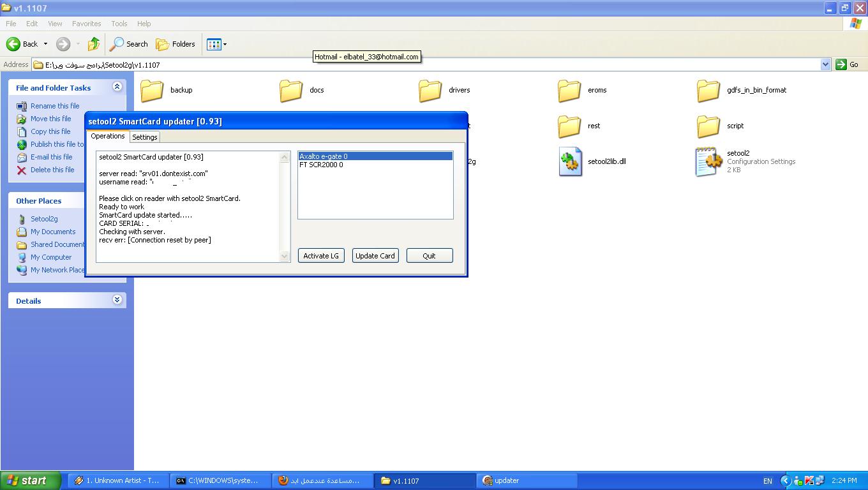Screen dimensions: 868x490
Task: Click the log scrollbar down arrow
Action: click(x=285, y=256)
